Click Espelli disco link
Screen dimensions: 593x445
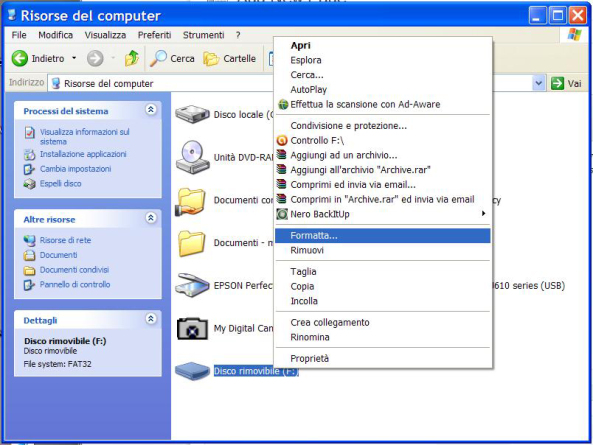point(61,184)
